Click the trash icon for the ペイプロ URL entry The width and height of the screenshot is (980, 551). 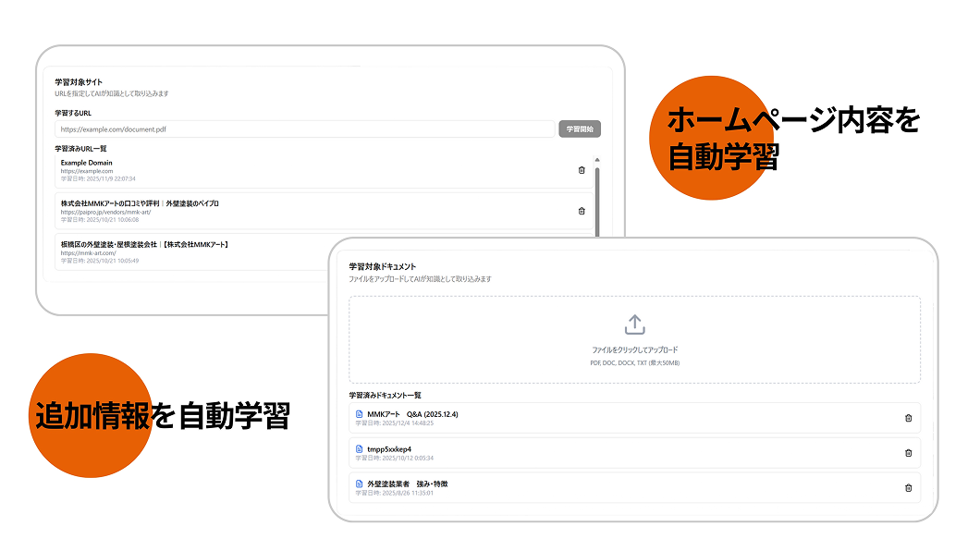pos(581,212)
